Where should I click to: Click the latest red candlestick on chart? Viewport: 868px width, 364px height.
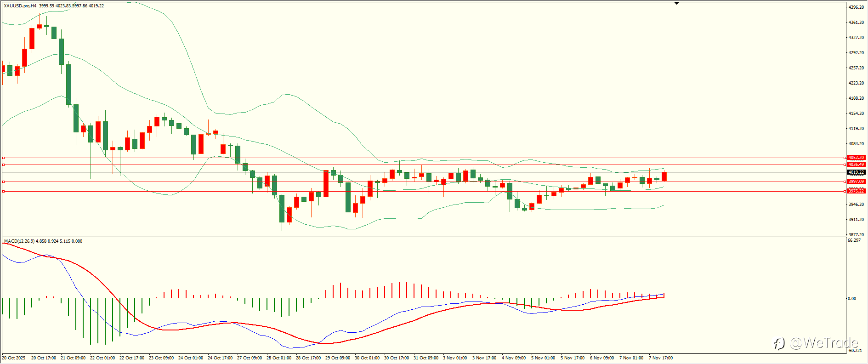[x=664, y=176]
